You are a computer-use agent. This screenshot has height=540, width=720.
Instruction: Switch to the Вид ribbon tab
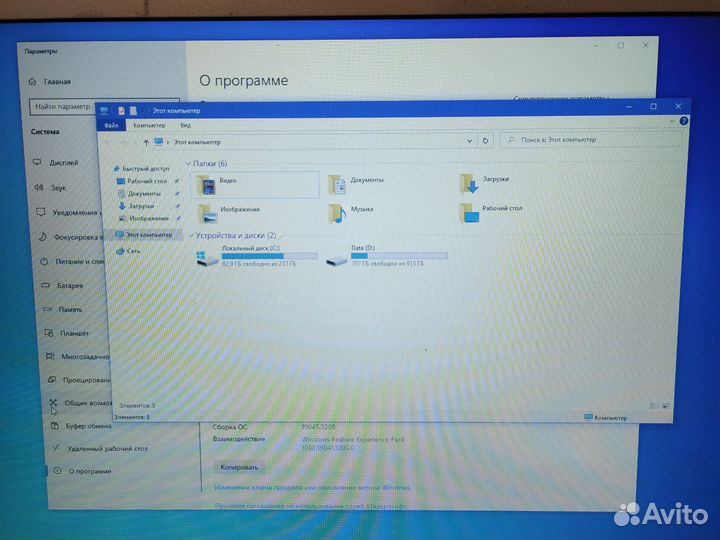tap(186, 125)
